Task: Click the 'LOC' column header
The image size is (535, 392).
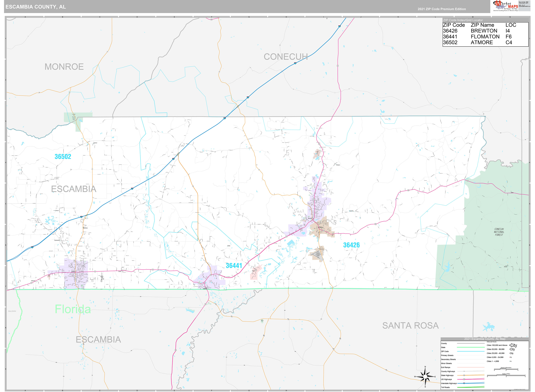Action: (511, 25)
